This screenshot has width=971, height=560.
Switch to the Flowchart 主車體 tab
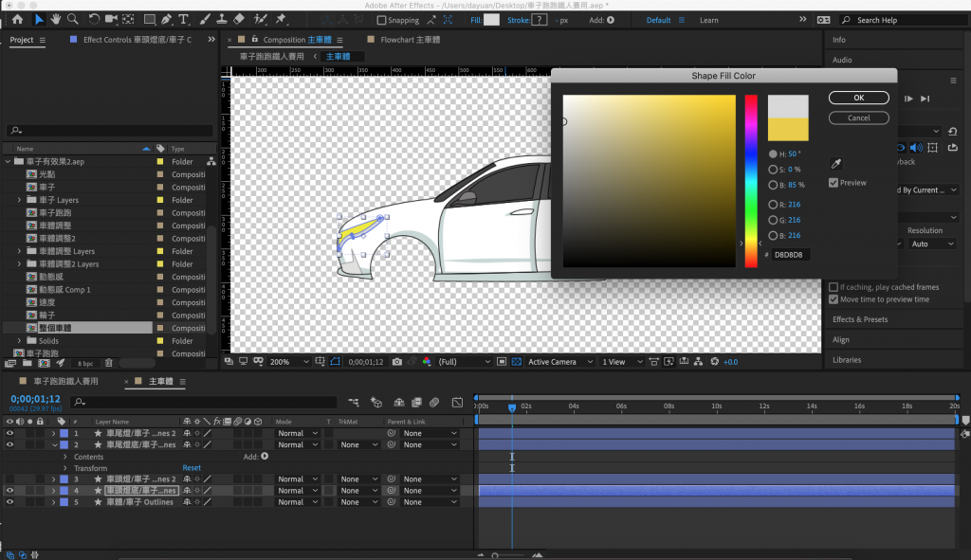tap(410, 40)
